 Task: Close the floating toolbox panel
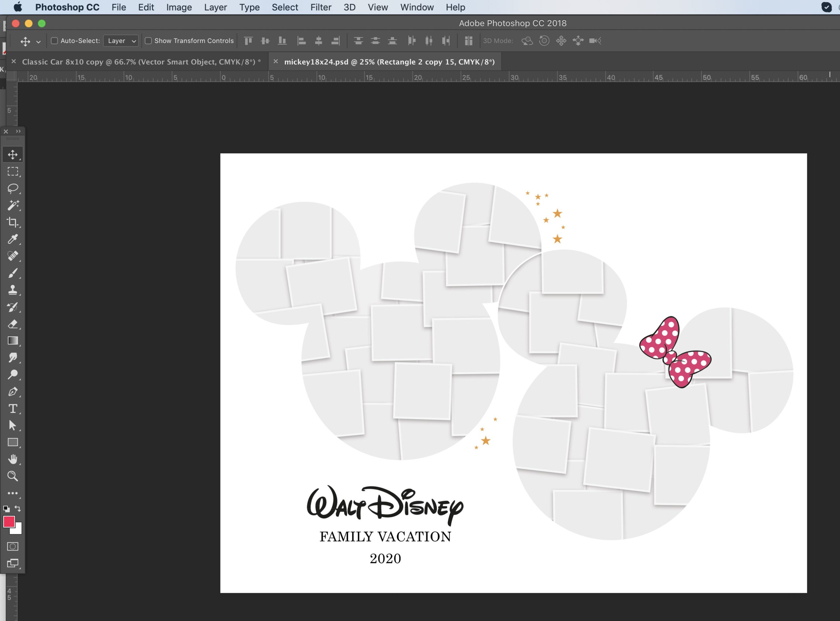tap(6, 131)
